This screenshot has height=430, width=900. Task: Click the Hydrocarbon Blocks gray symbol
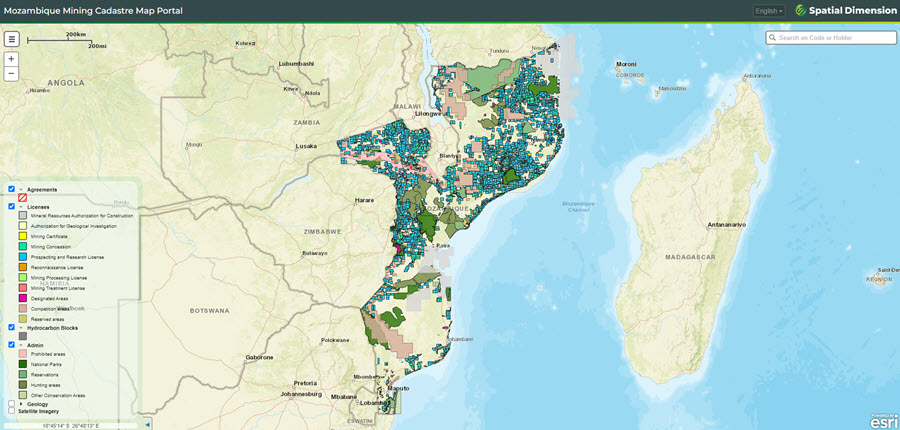22,336
